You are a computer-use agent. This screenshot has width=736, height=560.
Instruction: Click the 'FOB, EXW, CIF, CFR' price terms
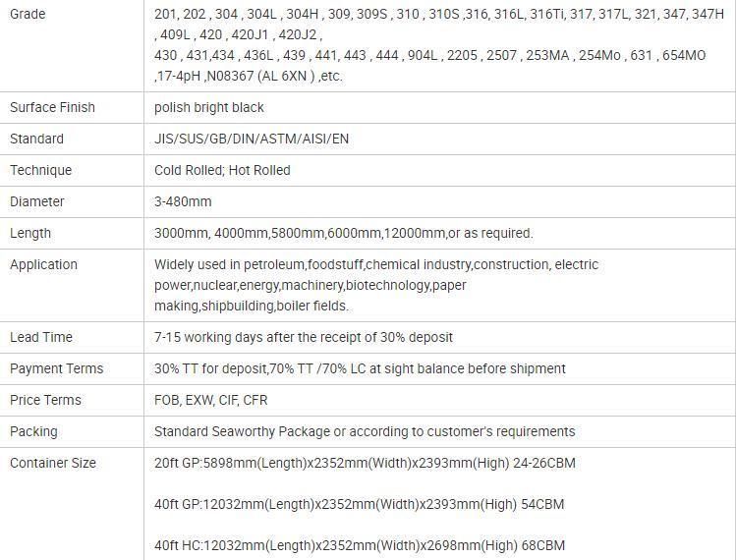[210, 401]
